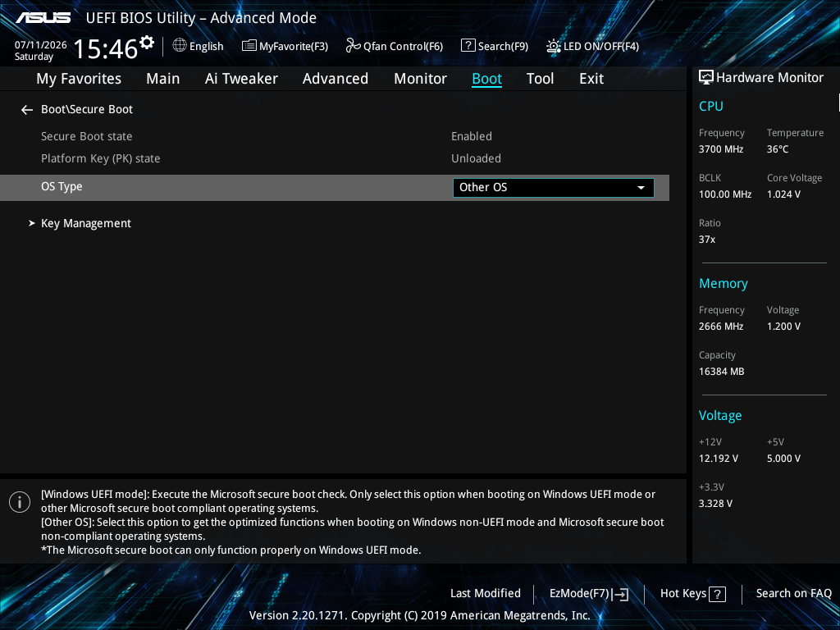Click the Hot Keys question mark icon
This screenshot has width=840, height=630.
717,594
